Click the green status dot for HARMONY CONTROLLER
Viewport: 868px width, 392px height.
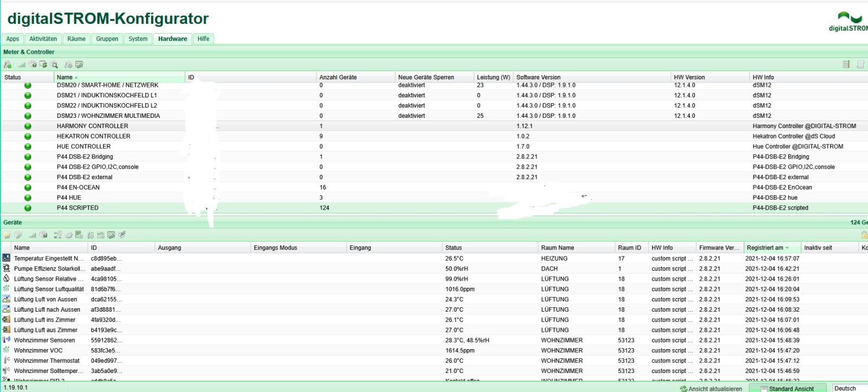pos(28,126)
